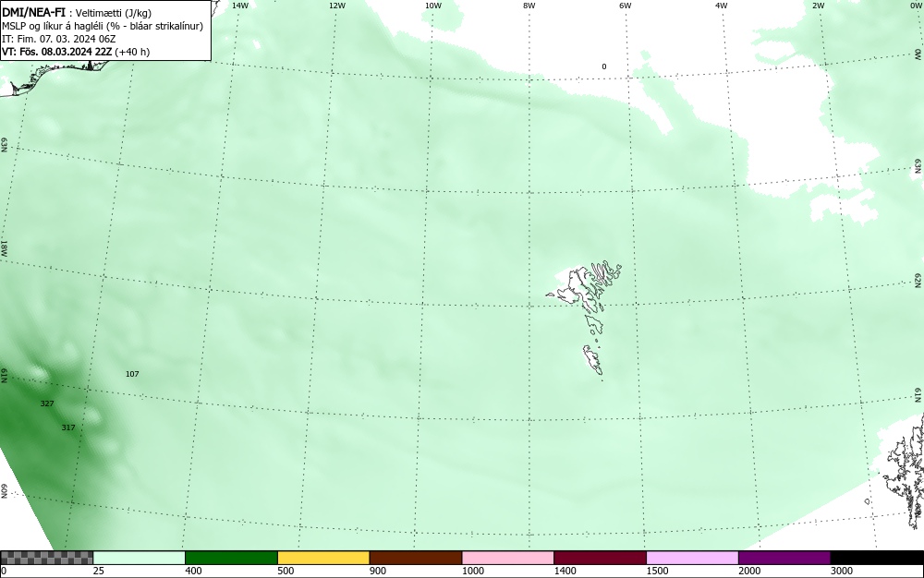Click the title line 'DMI/NEA-FI : Veltimætti (J/kg)'
The height and width of the screenshot is (578, 924).
click(77, 14)
